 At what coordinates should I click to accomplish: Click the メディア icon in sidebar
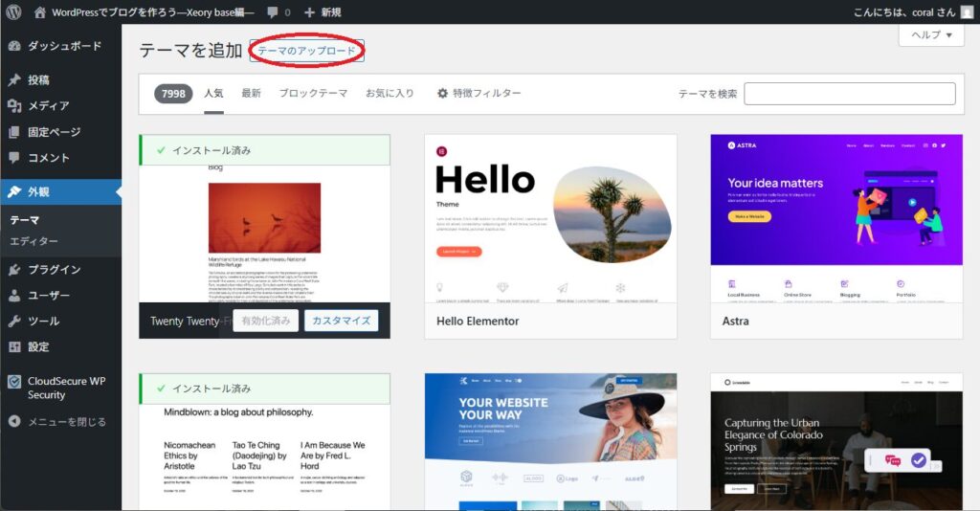(14, 105)
